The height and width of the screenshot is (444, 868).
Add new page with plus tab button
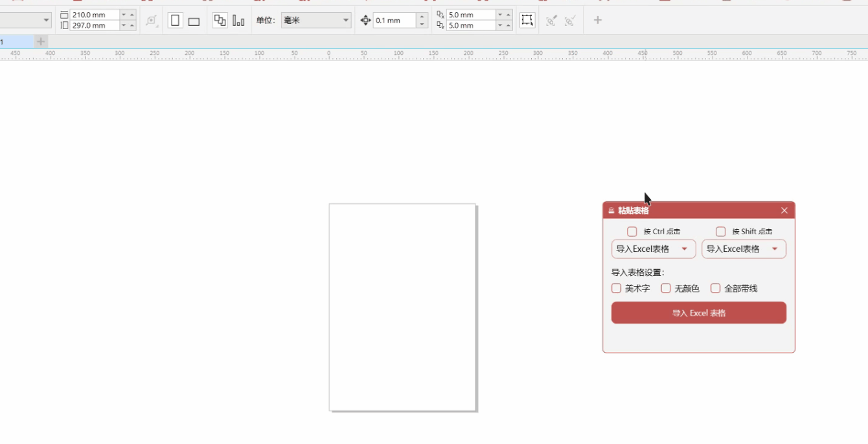(x=41, y=42)
